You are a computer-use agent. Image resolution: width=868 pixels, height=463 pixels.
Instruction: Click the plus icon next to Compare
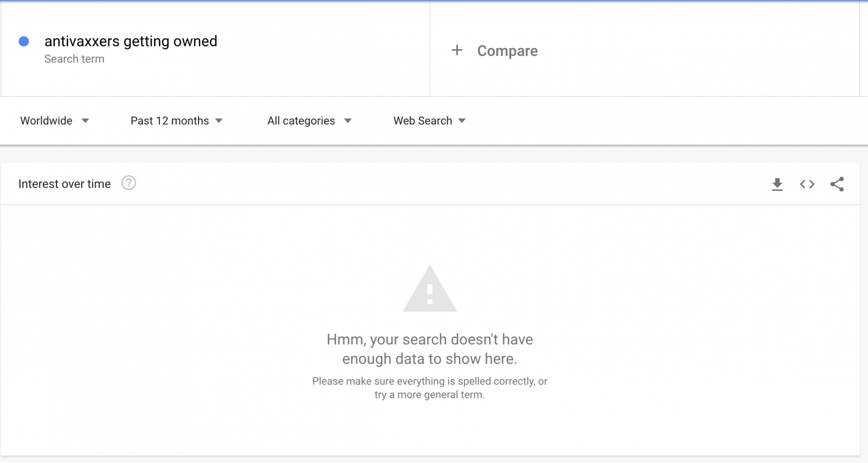point(457,50)
